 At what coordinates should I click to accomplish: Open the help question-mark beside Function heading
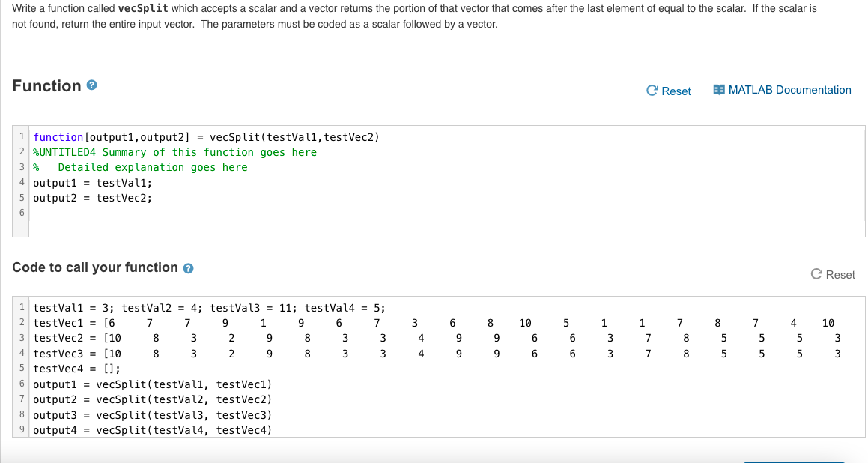click(x=91, y=85)
